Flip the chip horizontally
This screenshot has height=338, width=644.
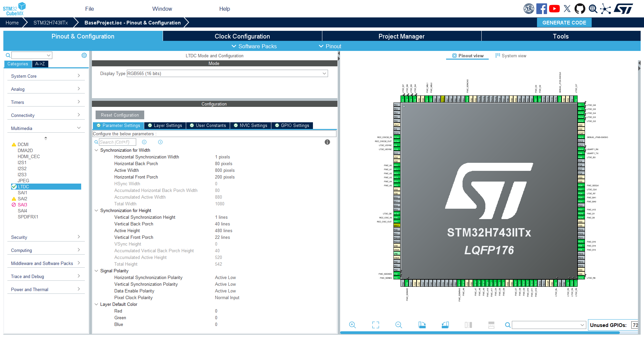[x=468, y=325]
